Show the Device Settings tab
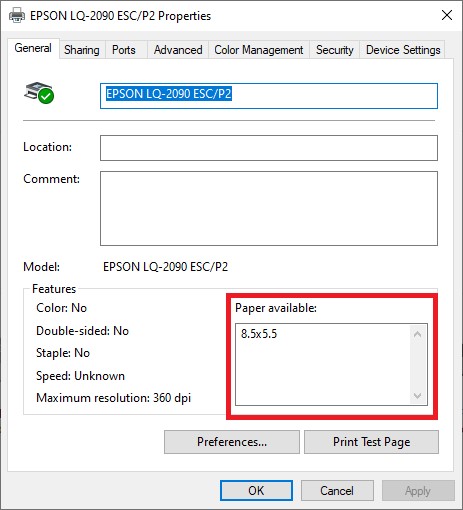 click(403, 50)
